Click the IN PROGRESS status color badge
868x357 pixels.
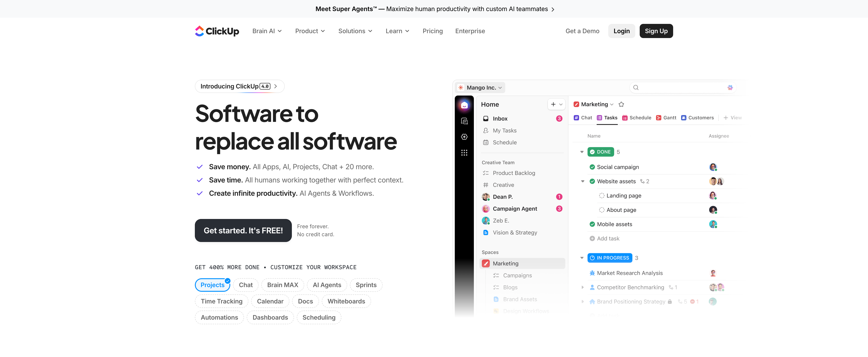(610, 258)
